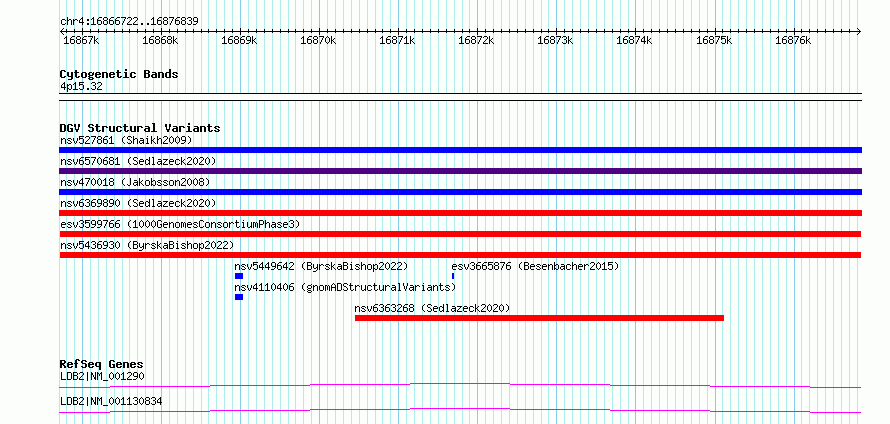Click esv3599766 (1000GenomesConsortiumPhase3) label
This screenshot has height=424, width=890.
tap(180, 224)
